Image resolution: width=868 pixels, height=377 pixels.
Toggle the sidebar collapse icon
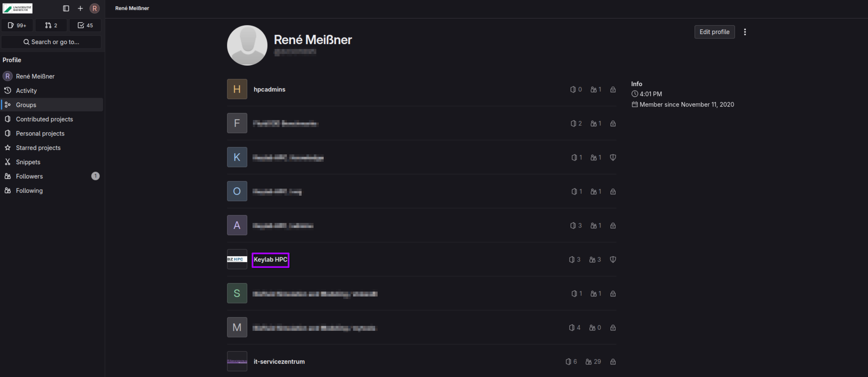point(66,8)
